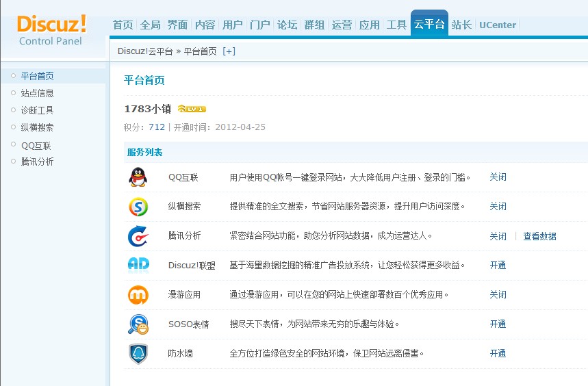
Task: Click the 防水墙 service name
Action: pos(181,353)
